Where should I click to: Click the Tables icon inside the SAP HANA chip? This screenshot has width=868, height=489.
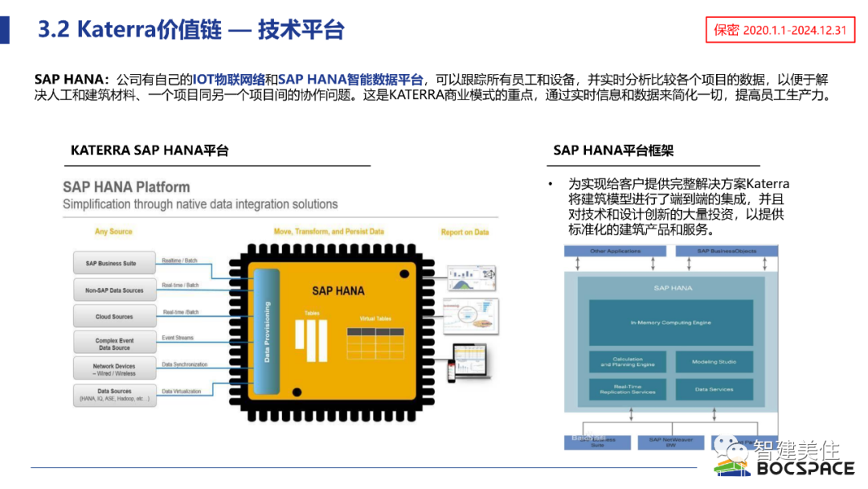pos(311,340)
